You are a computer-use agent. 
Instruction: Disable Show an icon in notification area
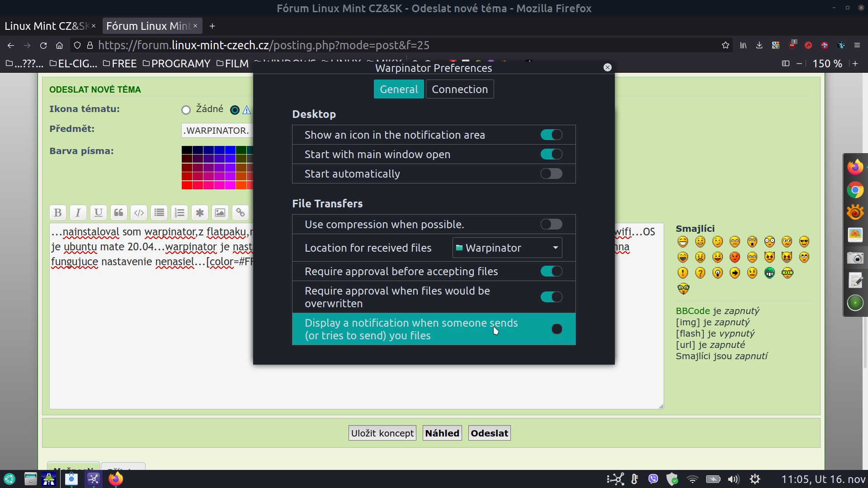coord(551,135)
